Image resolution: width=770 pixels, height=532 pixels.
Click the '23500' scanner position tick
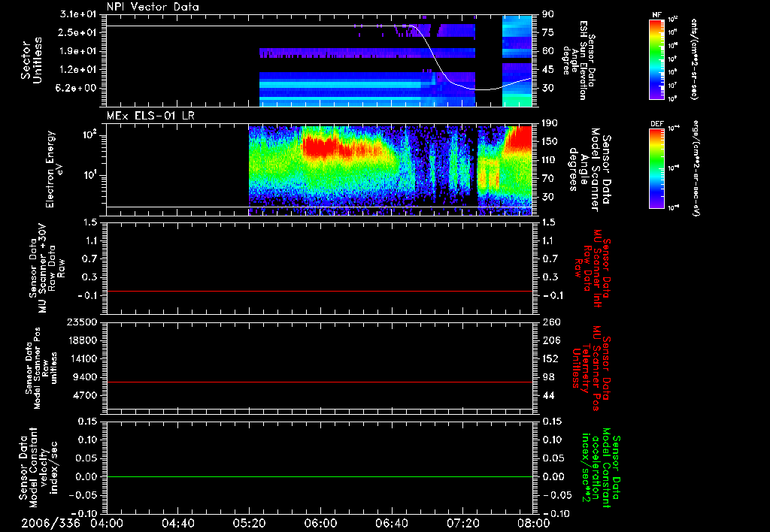(x=81, y=322)
